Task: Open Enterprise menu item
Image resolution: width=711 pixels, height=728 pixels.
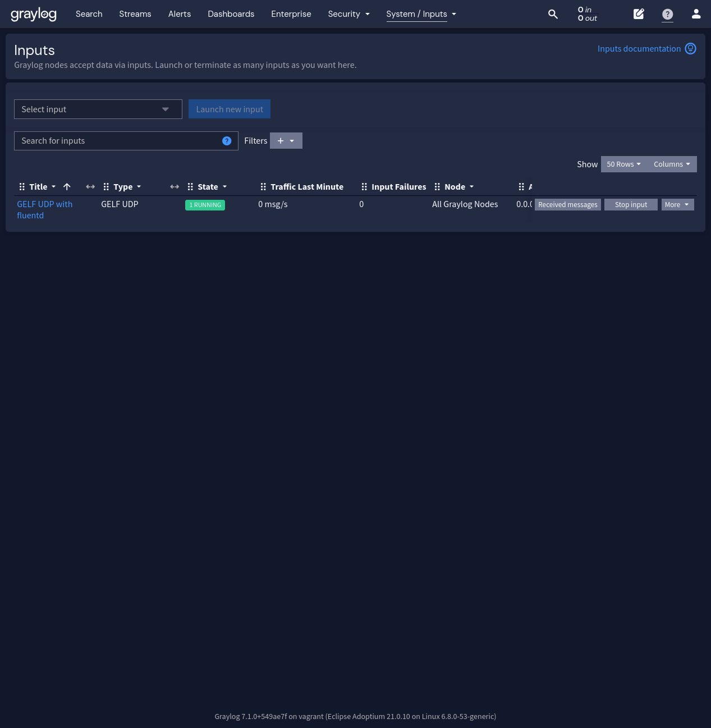Action: [291, 14]
